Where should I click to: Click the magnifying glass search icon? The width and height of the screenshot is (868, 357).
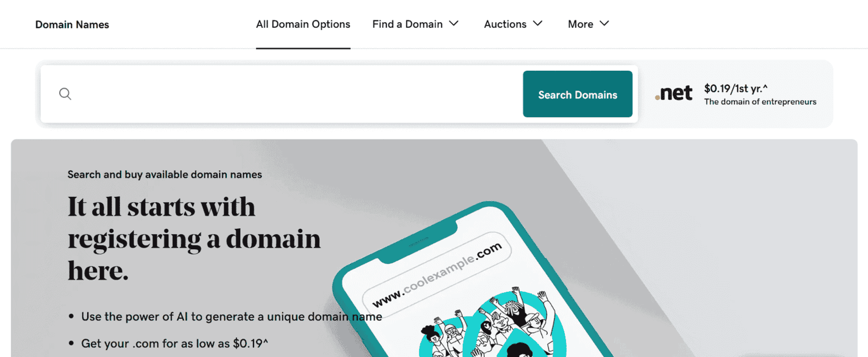pyautogui.click(x=65, y=94)
